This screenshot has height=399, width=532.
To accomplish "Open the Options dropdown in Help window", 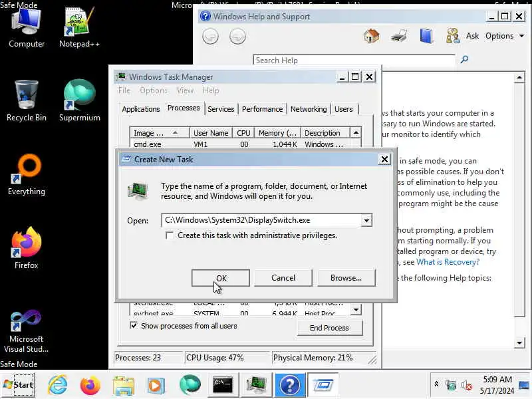I will click(505, 36).
